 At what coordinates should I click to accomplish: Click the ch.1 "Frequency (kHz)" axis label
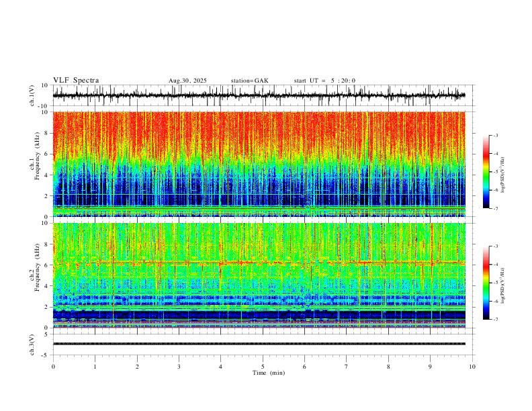[38, 156]
